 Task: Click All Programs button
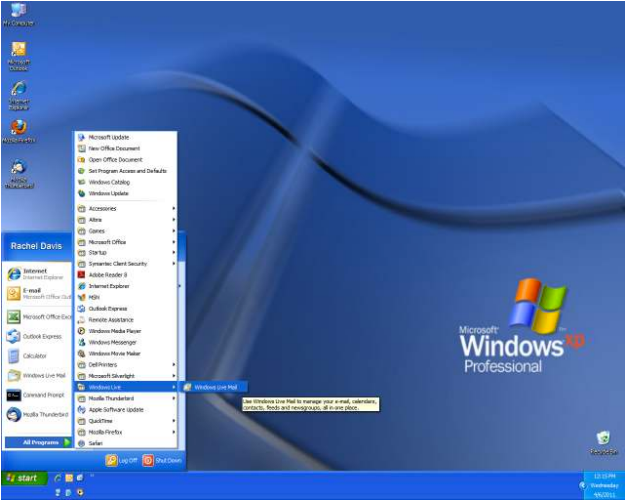point(38,442)
